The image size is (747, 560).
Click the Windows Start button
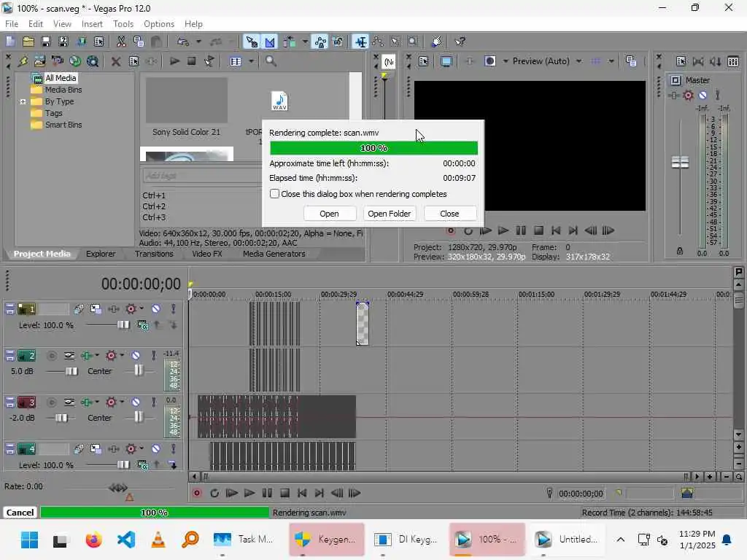pos(29,540)
